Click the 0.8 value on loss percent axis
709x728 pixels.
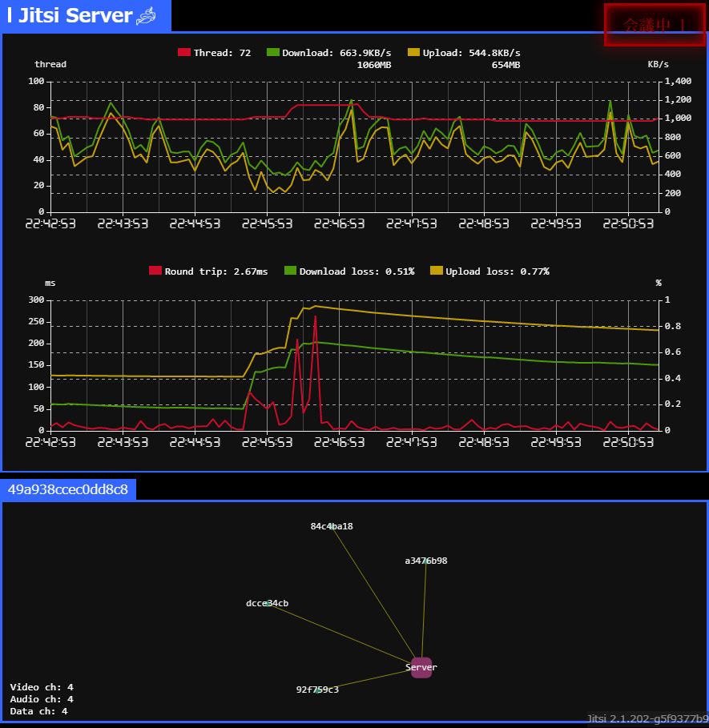673,327
